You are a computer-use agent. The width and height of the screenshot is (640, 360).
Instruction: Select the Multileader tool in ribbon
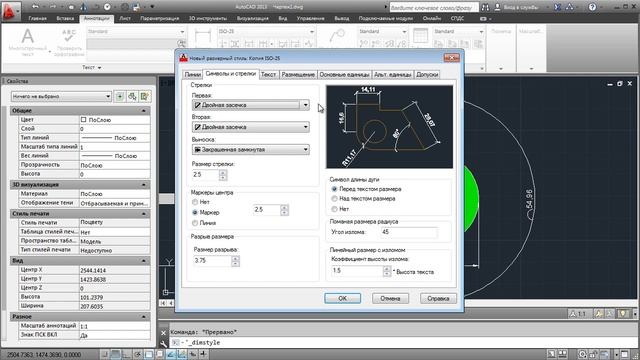[337, 37]
